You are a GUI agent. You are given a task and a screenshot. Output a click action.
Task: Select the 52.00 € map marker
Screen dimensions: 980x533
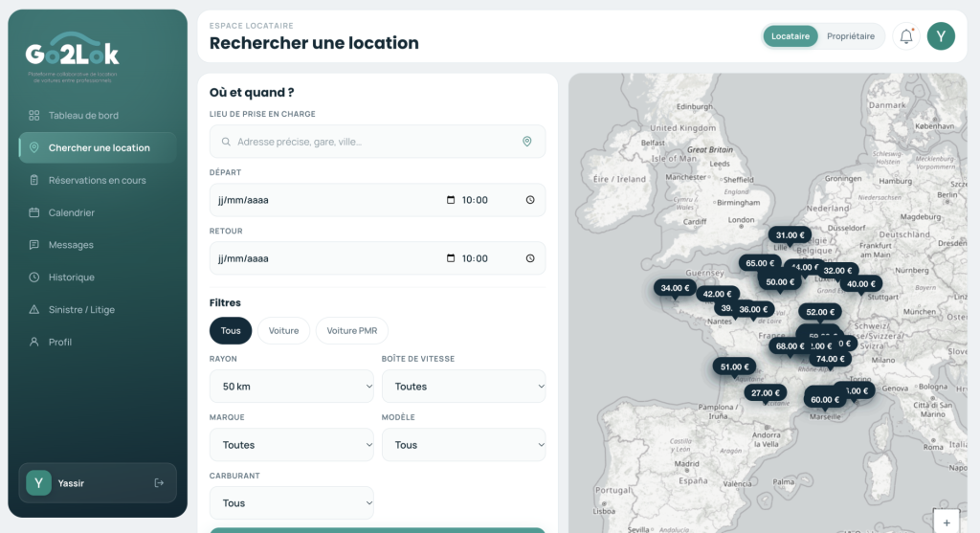click(x=820, y=312)
